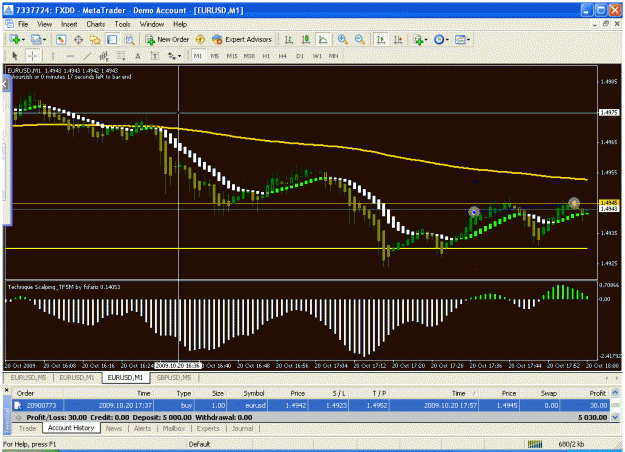
Task: Select the Vertical Line drawing tool
Action: click(53, 56)
